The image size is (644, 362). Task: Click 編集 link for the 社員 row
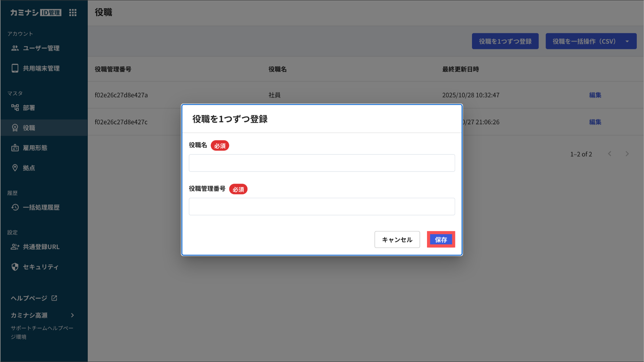coord(595,95)
